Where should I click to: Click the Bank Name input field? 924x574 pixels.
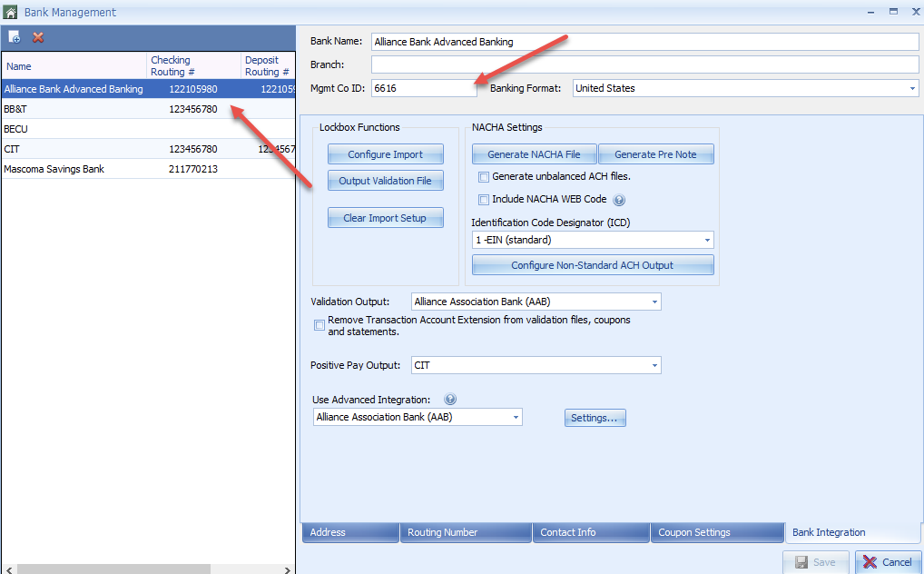click(x=645, y=42)
